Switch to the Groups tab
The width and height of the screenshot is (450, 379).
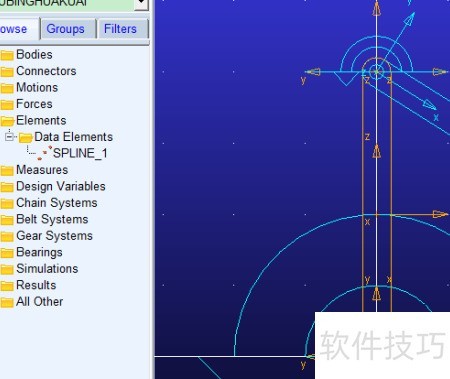point(65,29)
